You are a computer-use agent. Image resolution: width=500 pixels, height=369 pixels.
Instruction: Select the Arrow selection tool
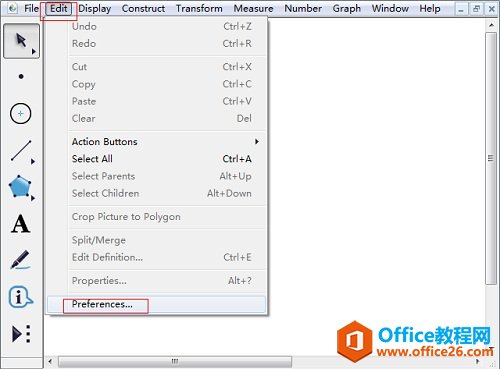21,41
